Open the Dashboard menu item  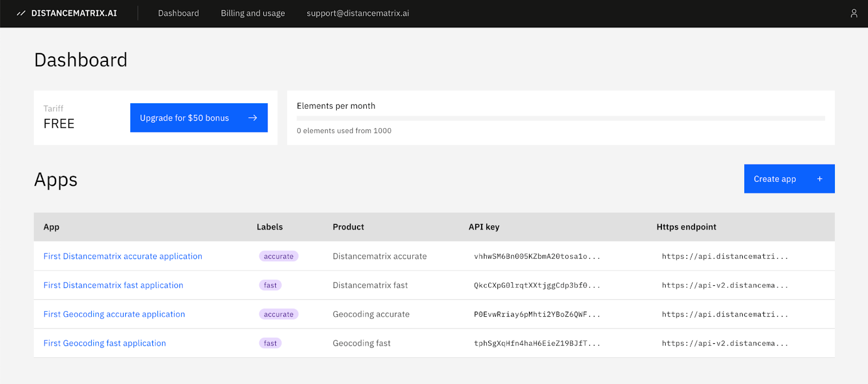tap(178, 13)
